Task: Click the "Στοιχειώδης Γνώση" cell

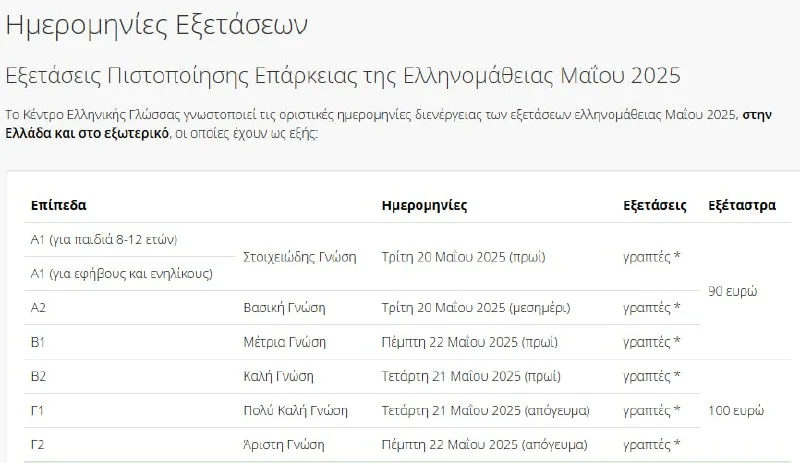Action: 300,256
